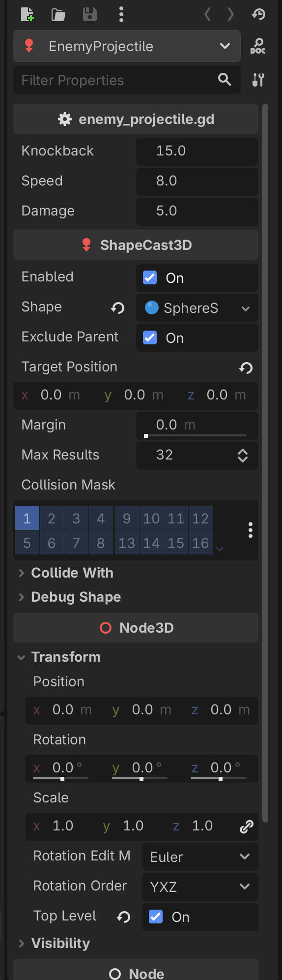This screenshot has height=980, width=282.
Task: Open documentation for the EnemyProjectile node
Action: pos(258,46)
